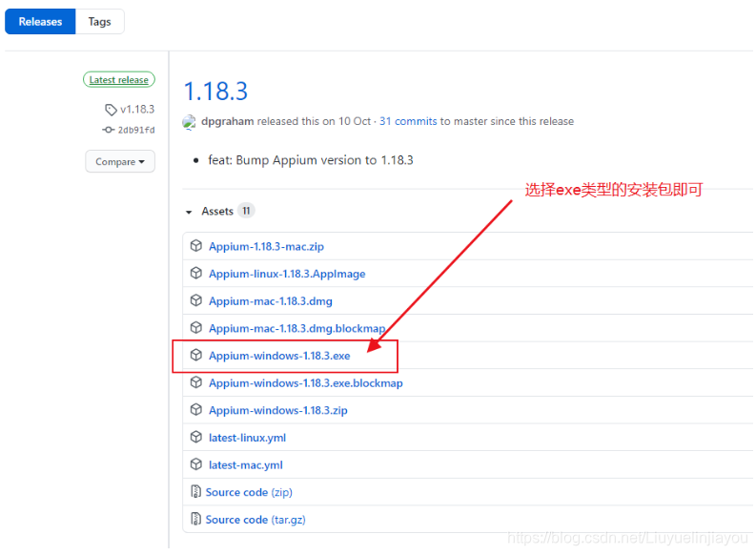Click the tag icon beside v1.18.3

click(x=111, y=110)
